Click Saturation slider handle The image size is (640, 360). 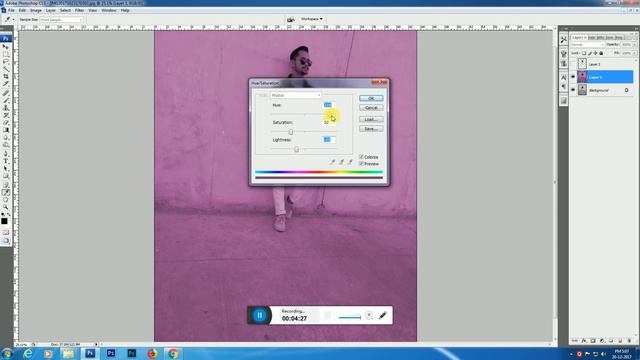[x=291, y=132]
